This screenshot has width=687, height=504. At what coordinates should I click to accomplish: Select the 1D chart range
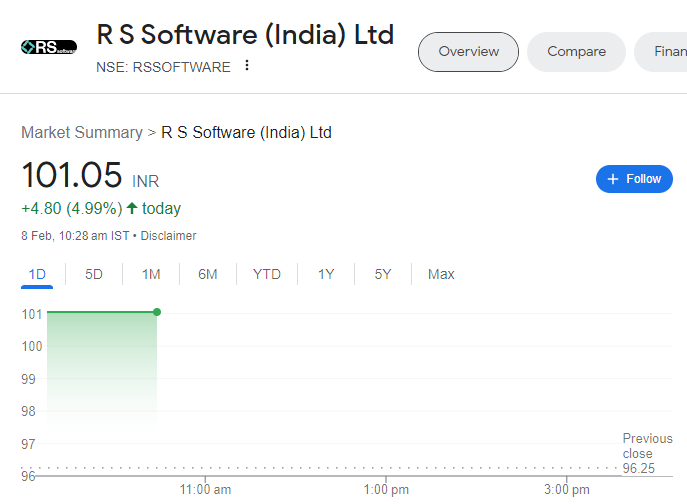(x=37, y=274)
